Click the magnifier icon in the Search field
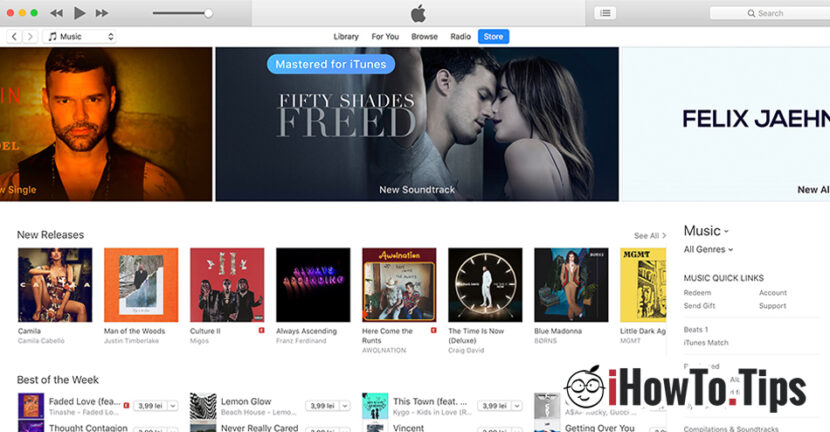830x432 pixels. click(x=751, y=13)
